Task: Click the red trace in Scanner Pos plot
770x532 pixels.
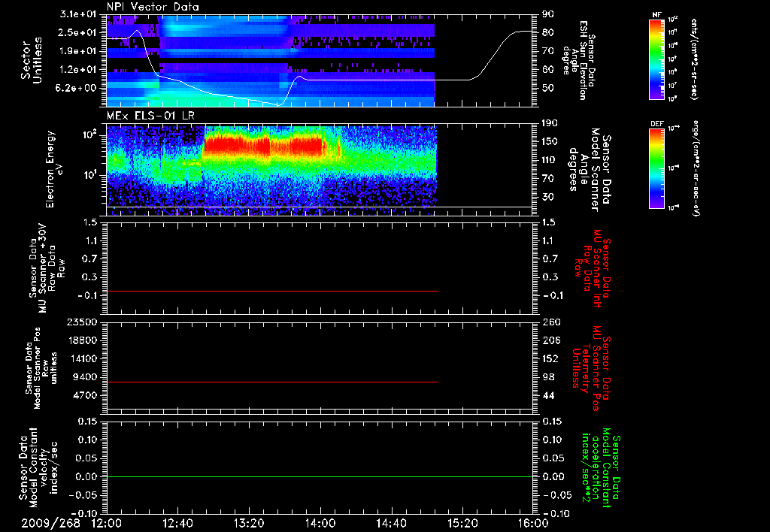Action: 272,382
